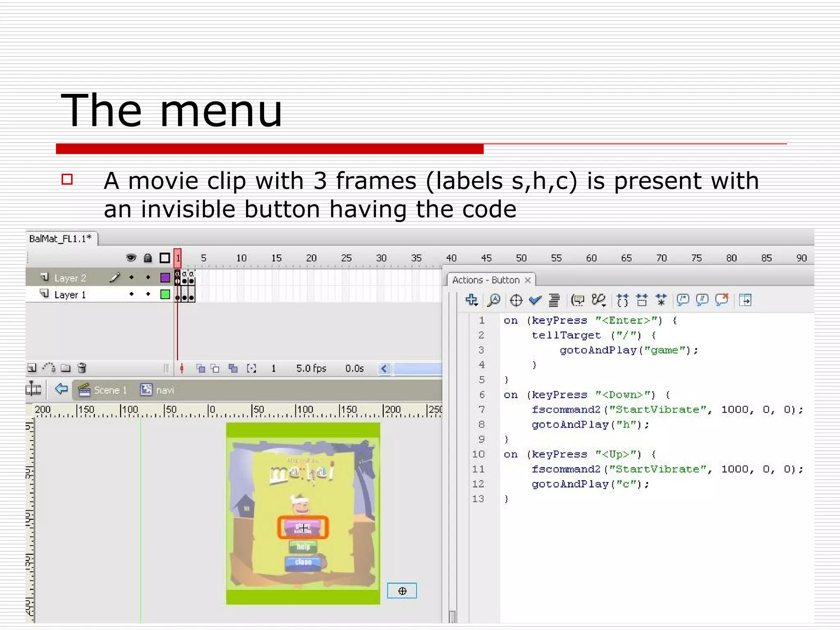
Task: Toggle Onion Skin Outlines icon
Action: (x=215, y=368)
